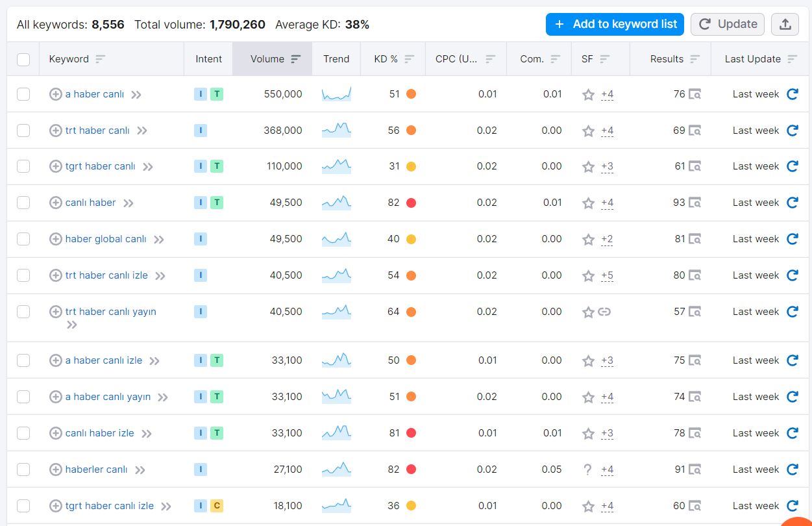Screen dimensions: 812x526
Task: Add 'a haber canlı' keyword via plus icon
Action: click(x=56, y=94)
